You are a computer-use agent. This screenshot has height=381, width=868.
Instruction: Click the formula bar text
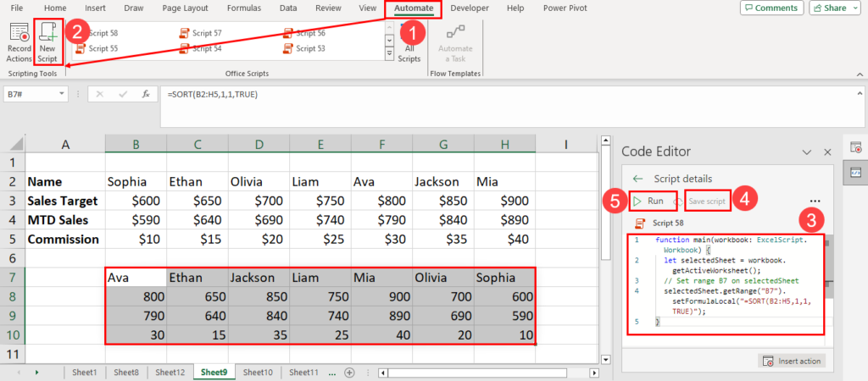[213, 95]
